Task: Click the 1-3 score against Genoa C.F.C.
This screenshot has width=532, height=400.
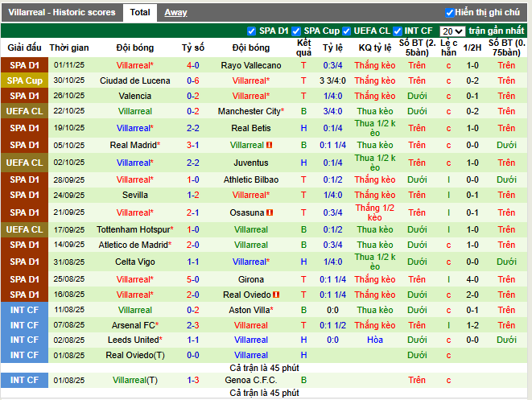Action: (192, 381)
